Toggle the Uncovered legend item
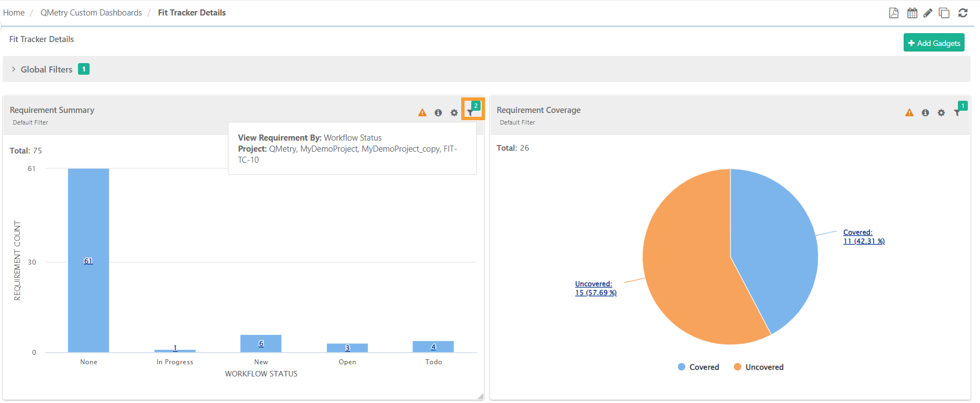This screenshot has height=403, width=980. 758,367
